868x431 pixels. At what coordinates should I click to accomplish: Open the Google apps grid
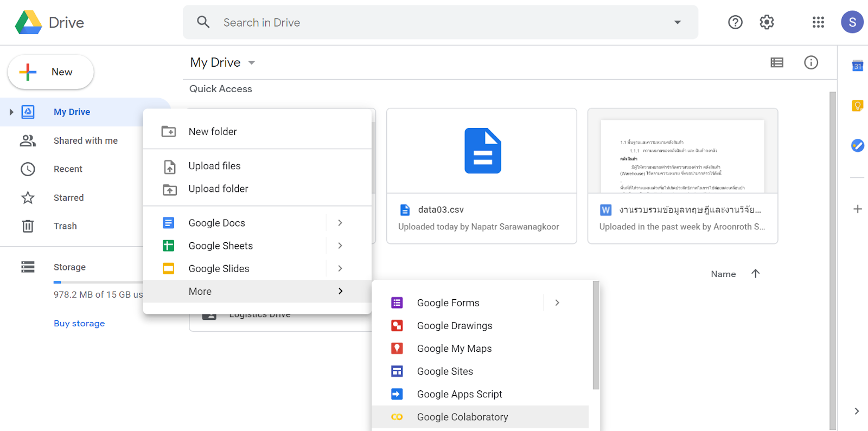point(818,22)
